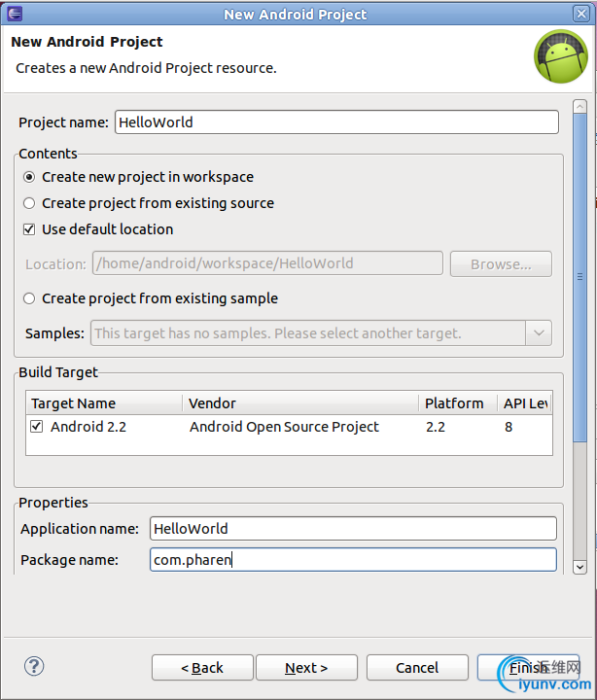Choose Create project from existing source
The image size is (597, 700).
coord(30,203)
